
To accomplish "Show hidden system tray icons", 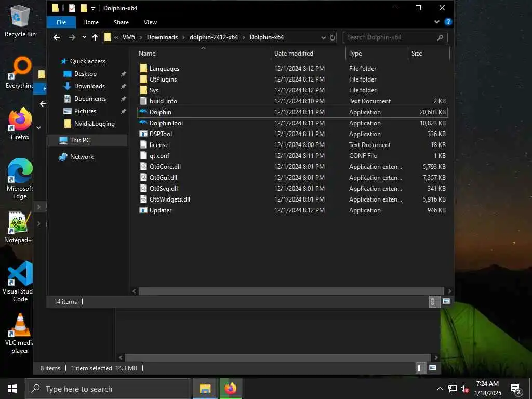I will 440,389.
